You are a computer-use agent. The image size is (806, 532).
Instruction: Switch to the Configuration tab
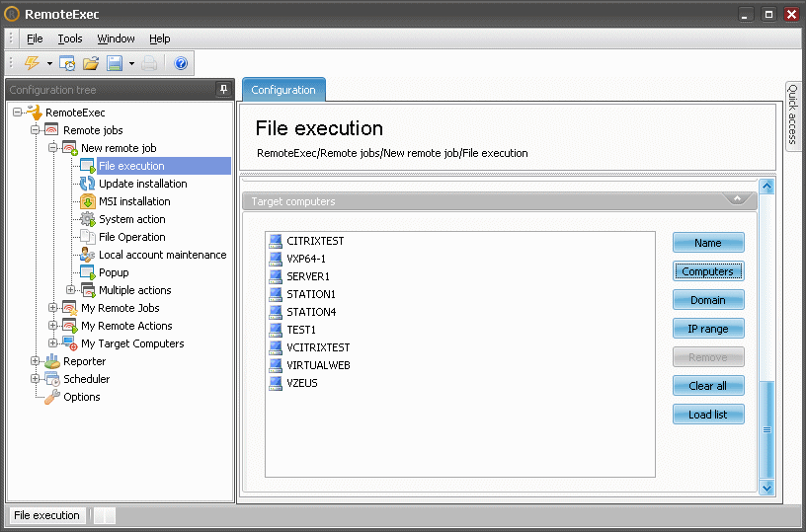click(283, 90)
